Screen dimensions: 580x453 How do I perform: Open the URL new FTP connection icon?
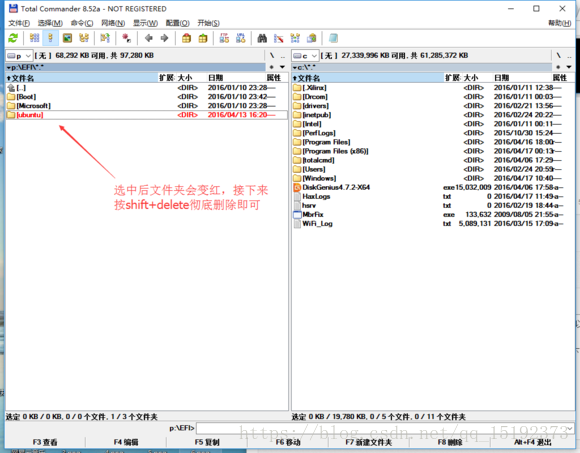240,38
